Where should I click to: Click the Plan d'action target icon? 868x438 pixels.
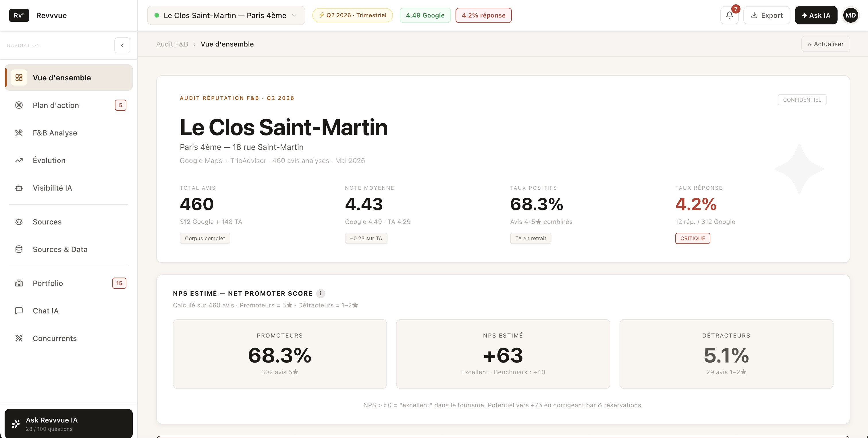[19, 105]
